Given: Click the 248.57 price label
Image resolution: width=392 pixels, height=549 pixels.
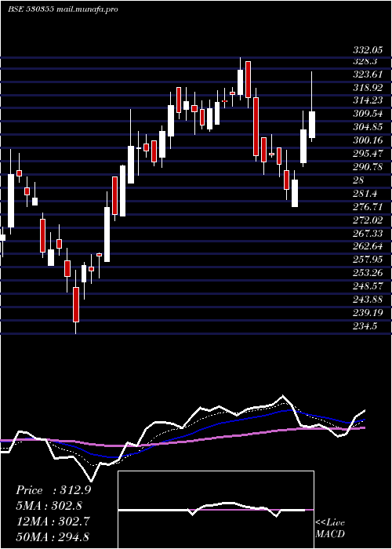Looking at the screenshot, I should (x=368, y=286).
